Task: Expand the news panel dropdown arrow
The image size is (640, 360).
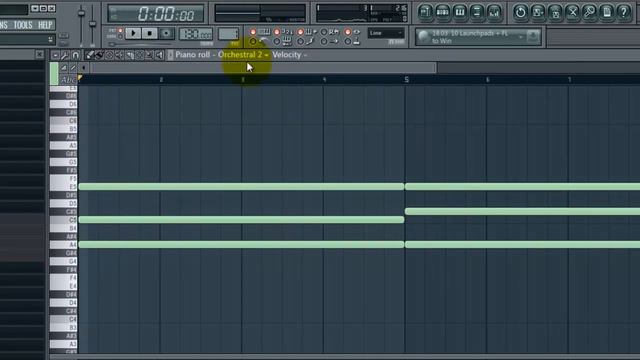Action: (521, 37)
